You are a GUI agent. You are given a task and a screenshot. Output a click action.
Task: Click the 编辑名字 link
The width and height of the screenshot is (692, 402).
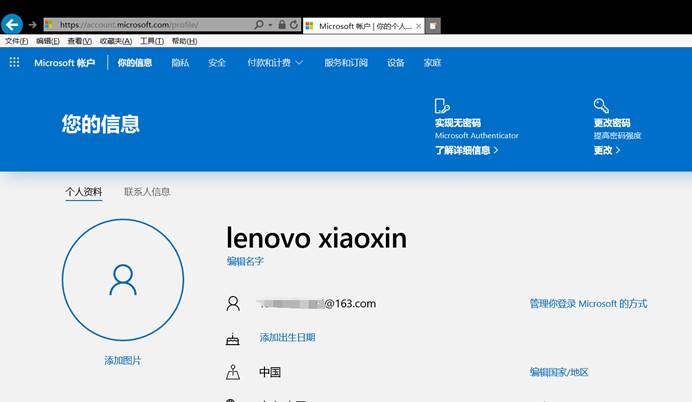tap(245, 261)
